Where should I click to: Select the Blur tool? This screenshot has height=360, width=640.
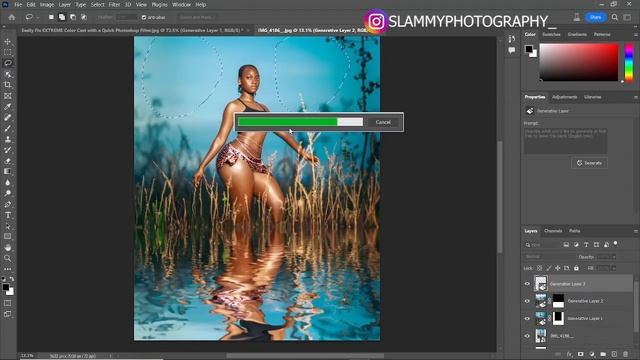coord(8,182)
